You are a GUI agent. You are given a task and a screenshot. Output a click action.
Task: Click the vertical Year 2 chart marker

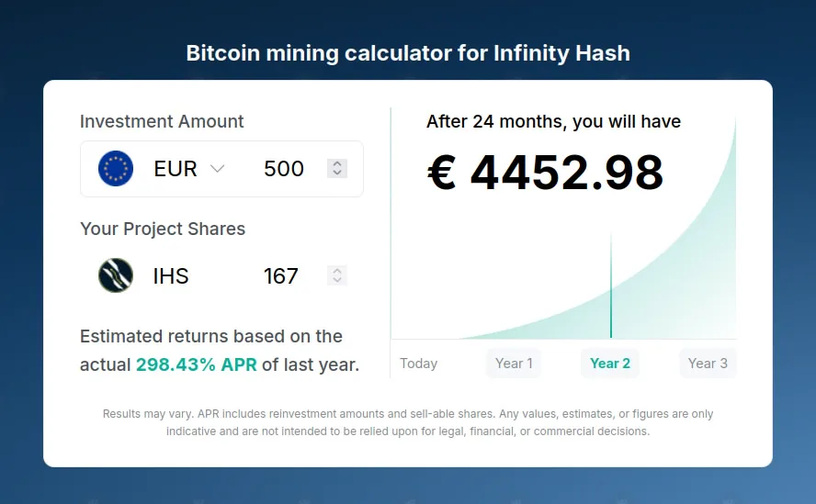coord(611,286)
